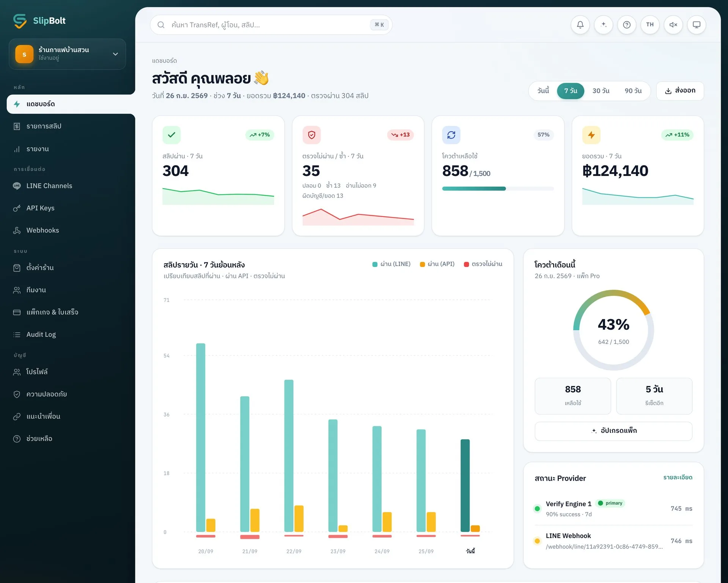This screenshot has height=583, width=728.
Task: Click the อัปเกรดแพ็ก upgrade button
Action: point(613,431)
